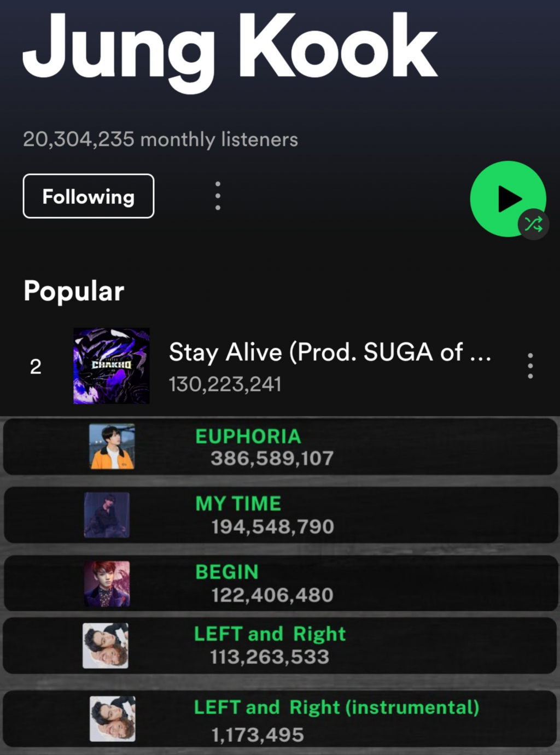Toggle the Following button
The image size is (560, 755).
89,196
